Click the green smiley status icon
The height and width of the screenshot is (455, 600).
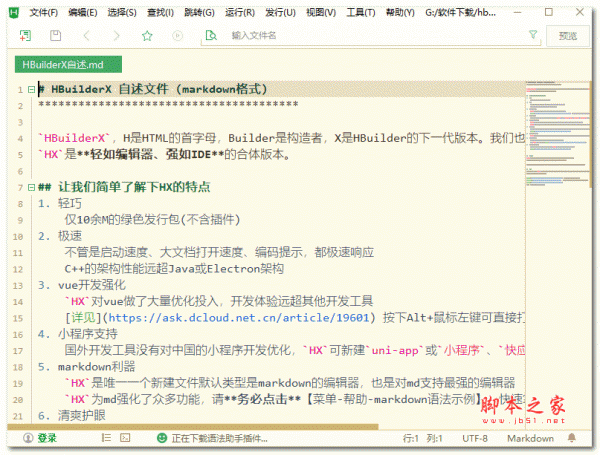point(162,438)
